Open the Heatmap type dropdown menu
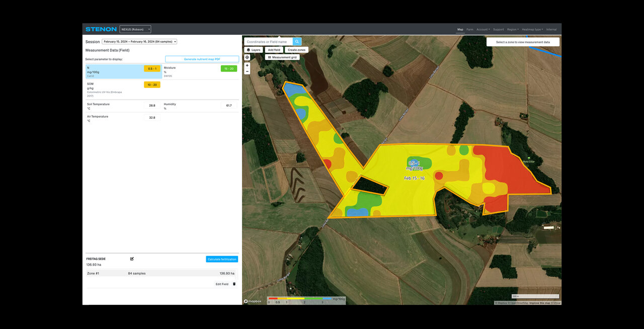Viewport: 644px width, 329px height. pos(532,30)
